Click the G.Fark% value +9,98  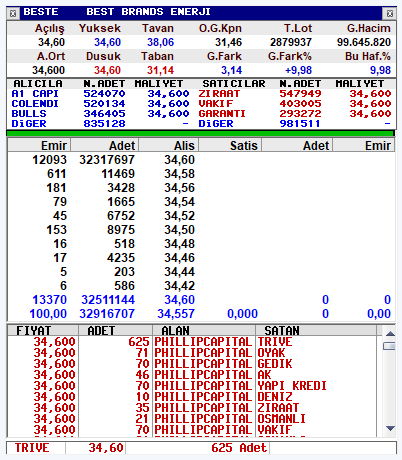(298, 70)
